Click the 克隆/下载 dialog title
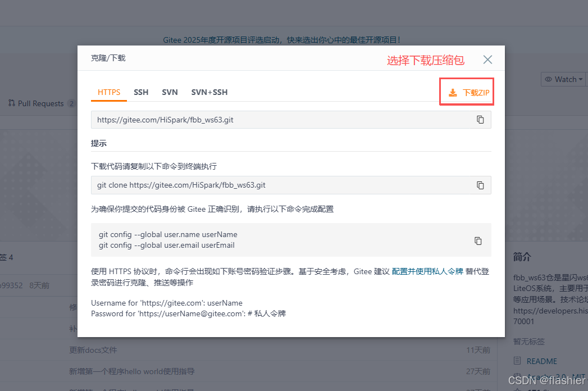This screenshot has width=588, height=391. [x=108, y=58]
